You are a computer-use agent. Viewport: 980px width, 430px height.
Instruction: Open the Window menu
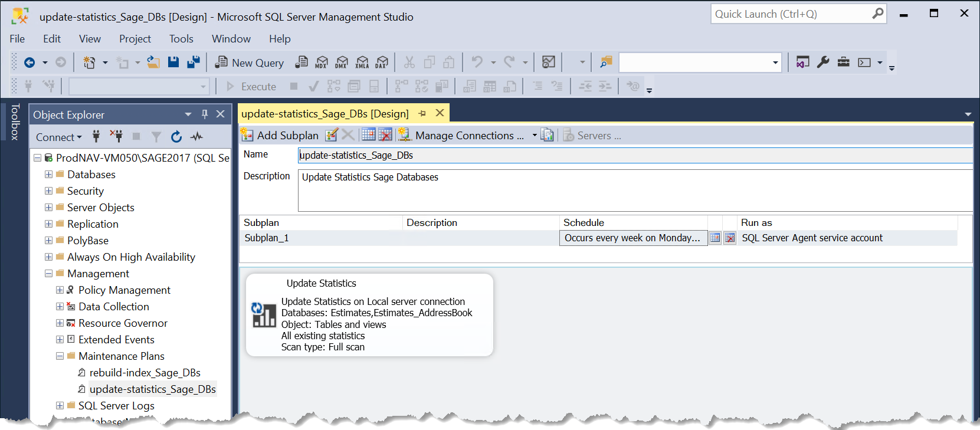click(x=231, y=39)
